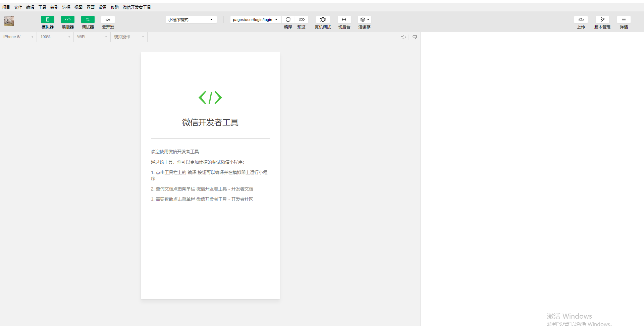Image resolution: width=644 pixels, height=326 pixels.
Task: Open the 选择 menu
Action: [66, 7]
